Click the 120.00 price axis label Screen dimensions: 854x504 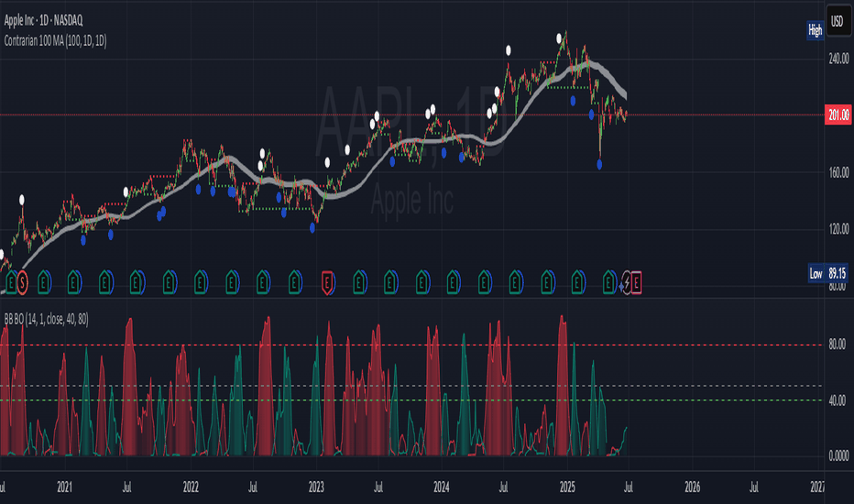pos(838,229)
